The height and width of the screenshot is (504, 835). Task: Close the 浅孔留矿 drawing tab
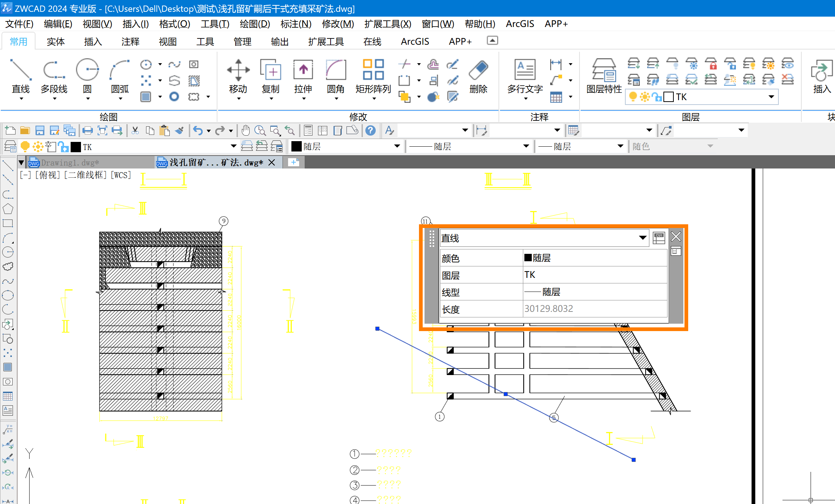(x=271, y=163)
